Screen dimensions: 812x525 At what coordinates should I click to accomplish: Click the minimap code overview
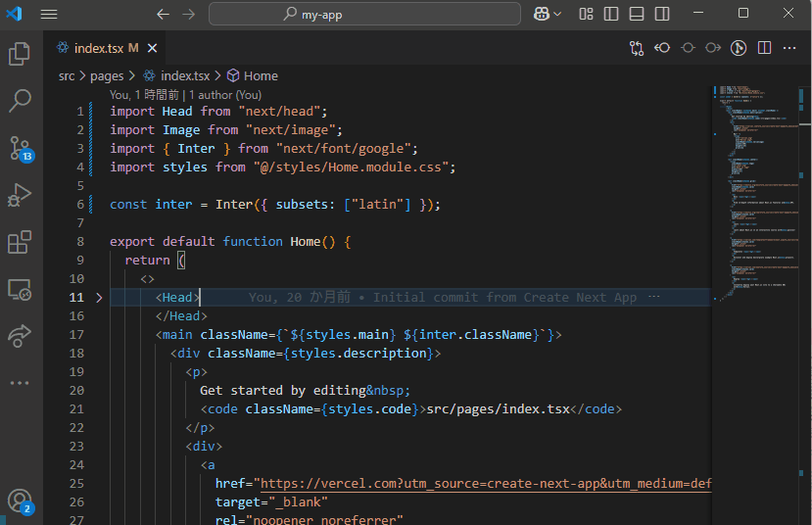tap(754, 192)
